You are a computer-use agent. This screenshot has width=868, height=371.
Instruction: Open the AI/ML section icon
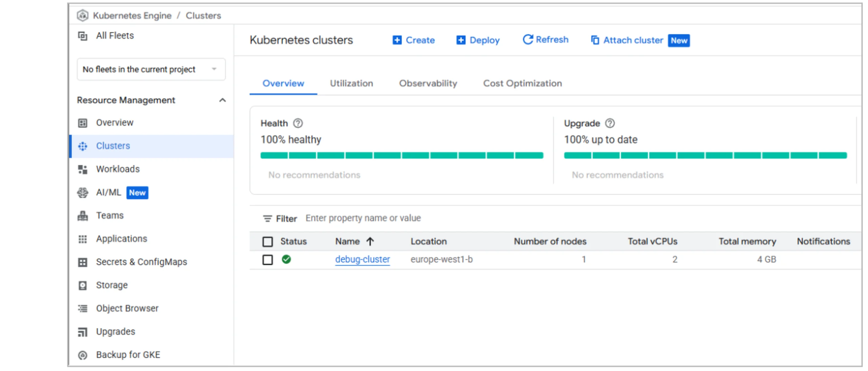click(x=83, y=192)
